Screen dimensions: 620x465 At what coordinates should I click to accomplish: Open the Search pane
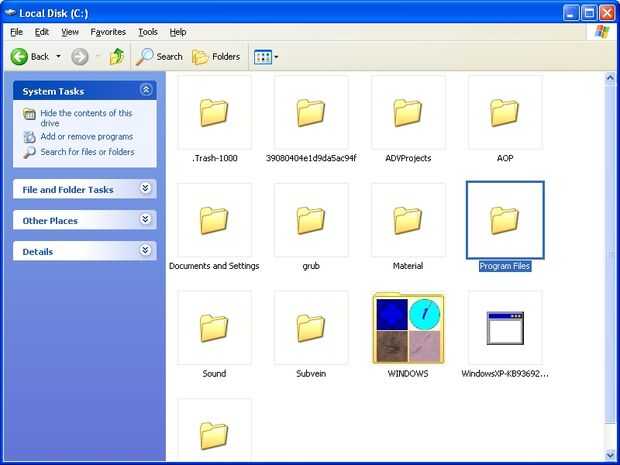(159, 57)
